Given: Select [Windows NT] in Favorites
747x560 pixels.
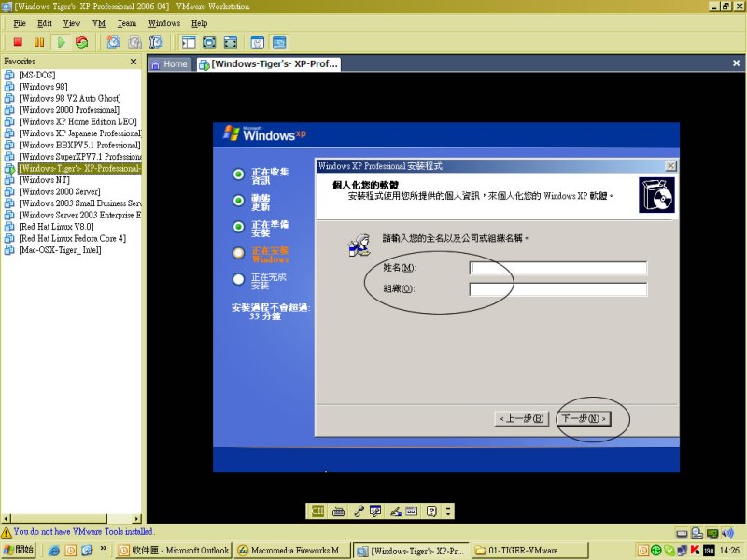Looking at the screenshot, I should (44, 180).
